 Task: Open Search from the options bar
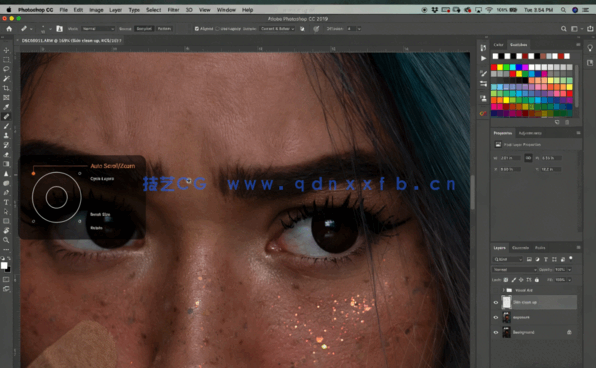click(x=564, y=29)
